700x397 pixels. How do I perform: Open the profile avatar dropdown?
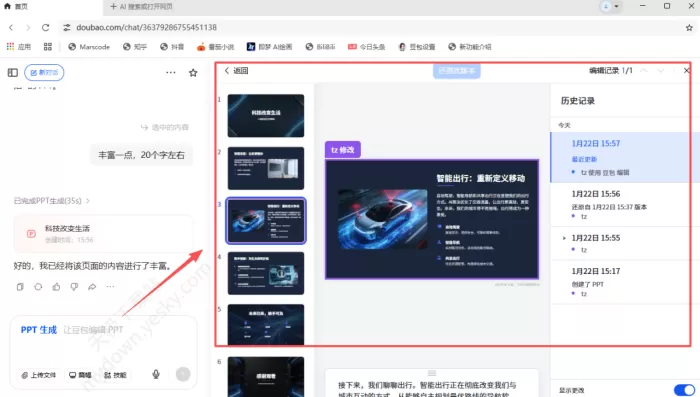point(611,6)
